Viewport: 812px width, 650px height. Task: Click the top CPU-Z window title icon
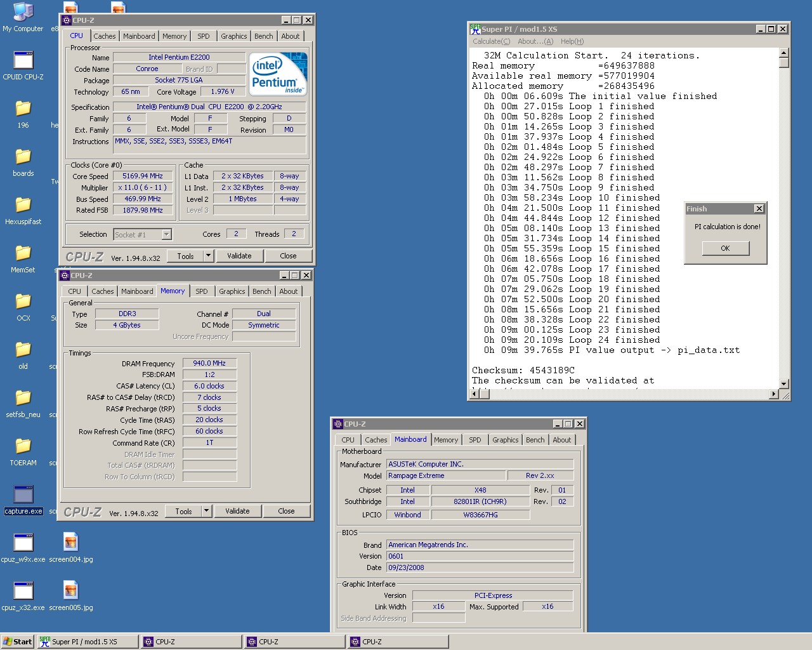tap(66, 20)
